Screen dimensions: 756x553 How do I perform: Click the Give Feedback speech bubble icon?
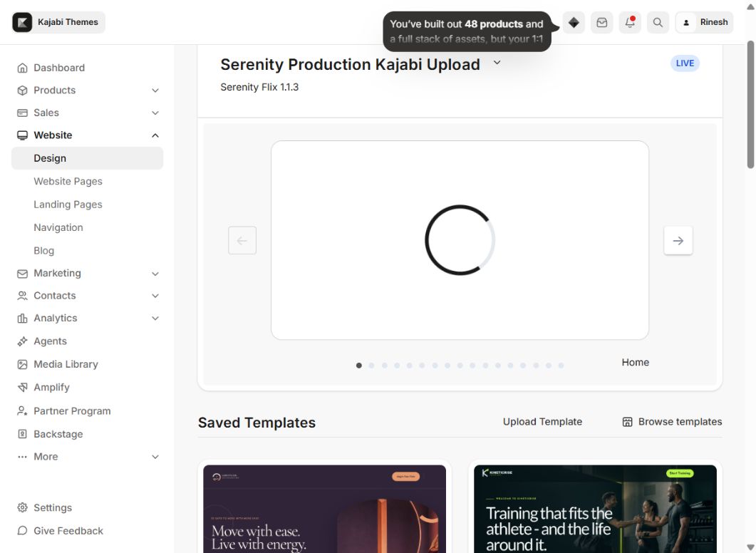pyautogui.click(x=22, y=531)
